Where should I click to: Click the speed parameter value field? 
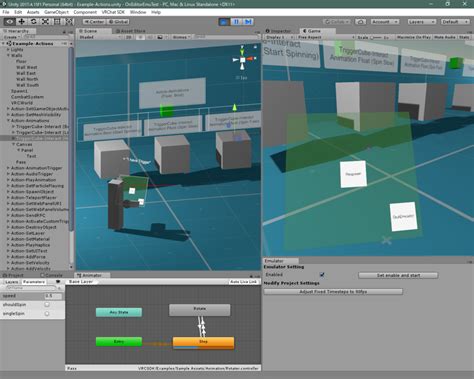(x=53, y=296)
